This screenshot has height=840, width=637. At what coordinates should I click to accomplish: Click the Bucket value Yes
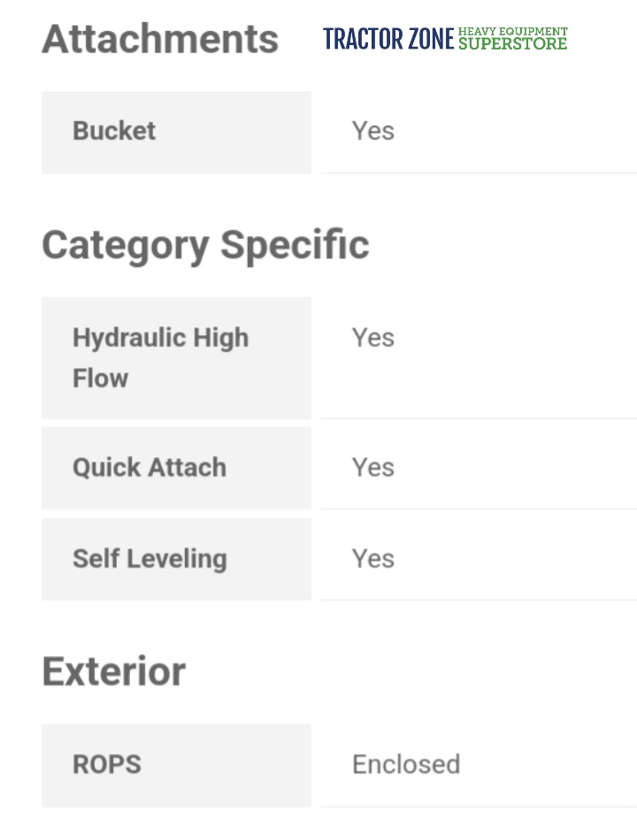[x=373, y=131]
